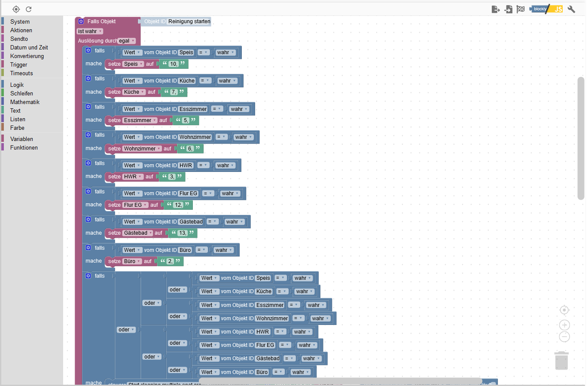588x386 pixels.
Task: Click the zoom in plus icon
Action: pos(564,325)
